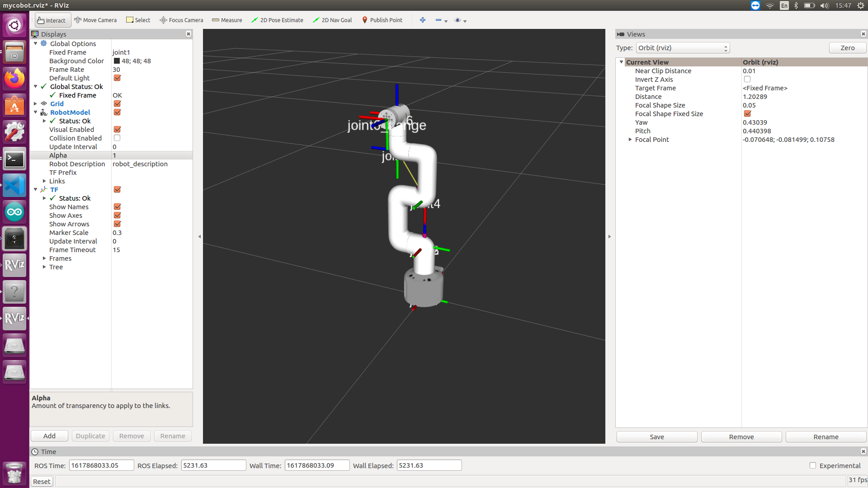Expand the Tree node under TF

(x=44, y=267)
